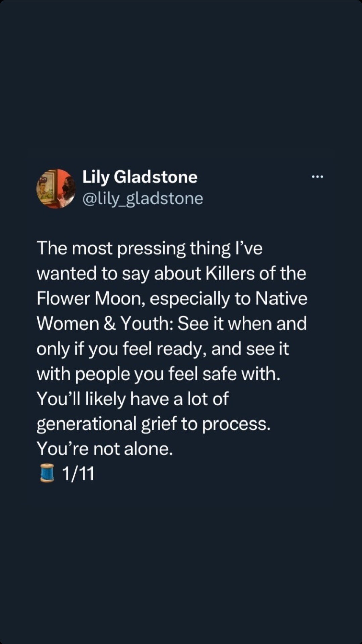Click the words "Flower Moon"
Image resolution: width=362 pixels, height=644 pixels.
click(89, 299)
